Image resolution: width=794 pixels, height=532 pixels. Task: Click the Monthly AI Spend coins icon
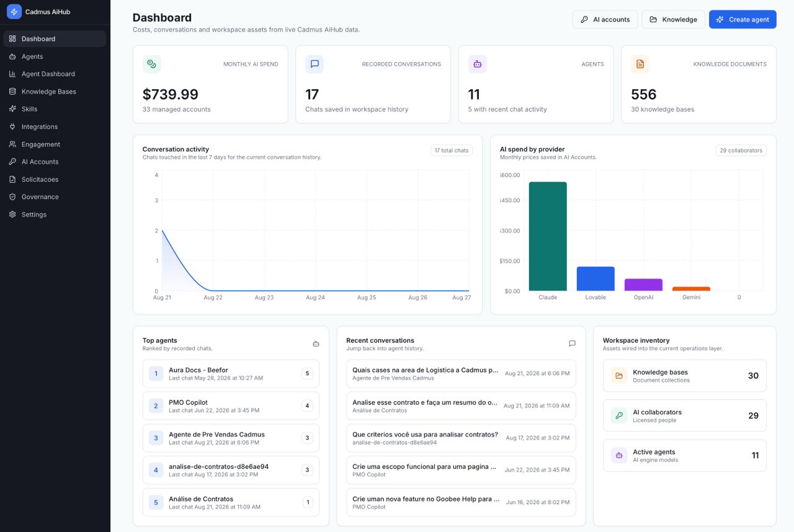pos(152,64)
